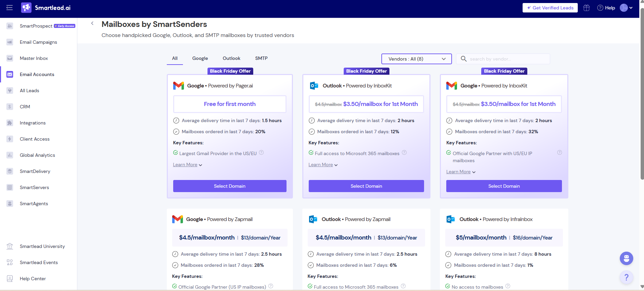Open Email Campaigns in the sidebar
This screenshot has height=291, width=644.
tap(38, 42)
